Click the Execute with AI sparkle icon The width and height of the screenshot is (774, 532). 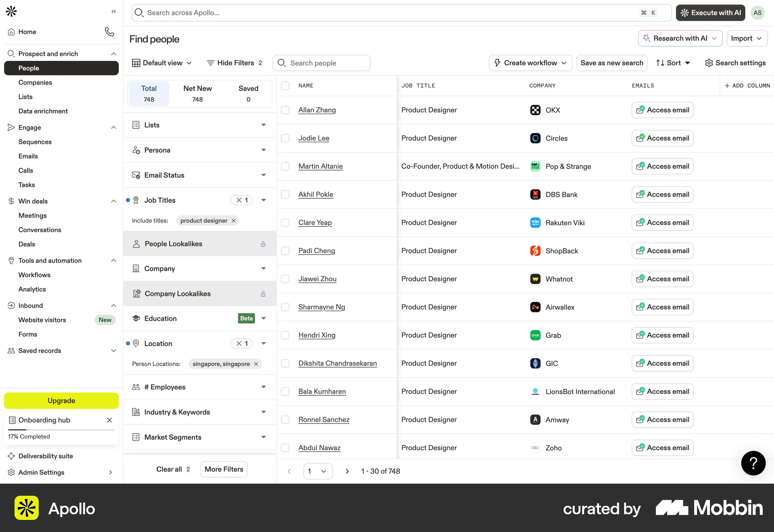click(685, 12)
